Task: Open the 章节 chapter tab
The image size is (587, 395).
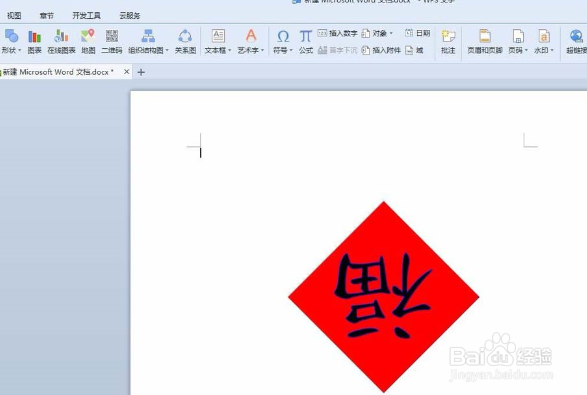Action: 47,16
